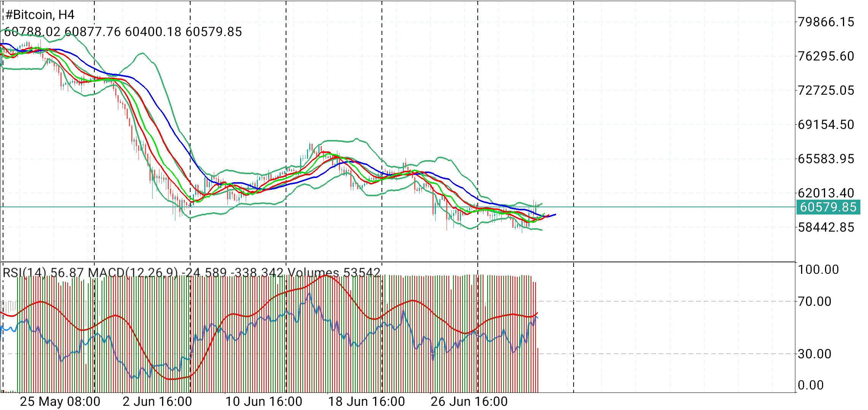Click the 72725.05 price axis label
This screenshot has height=410, width=868.
[826, 90]
